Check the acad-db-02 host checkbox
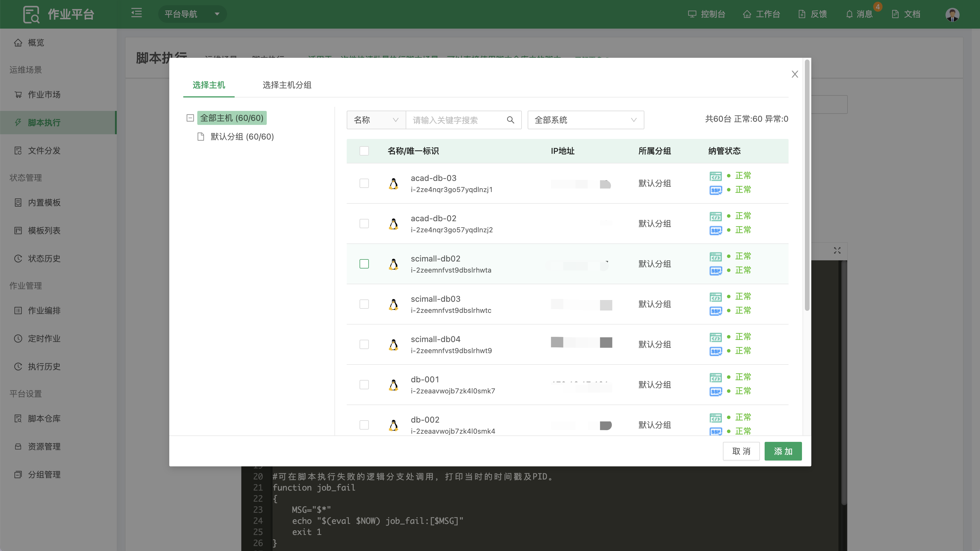Screen dimensions: 980x551 point(364,224)
